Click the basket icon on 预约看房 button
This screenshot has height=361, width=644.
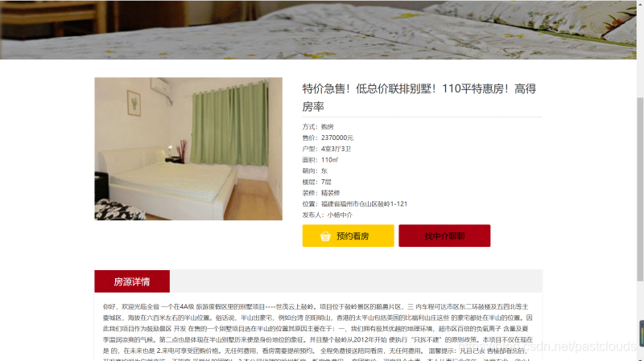(x=325, y=236)
